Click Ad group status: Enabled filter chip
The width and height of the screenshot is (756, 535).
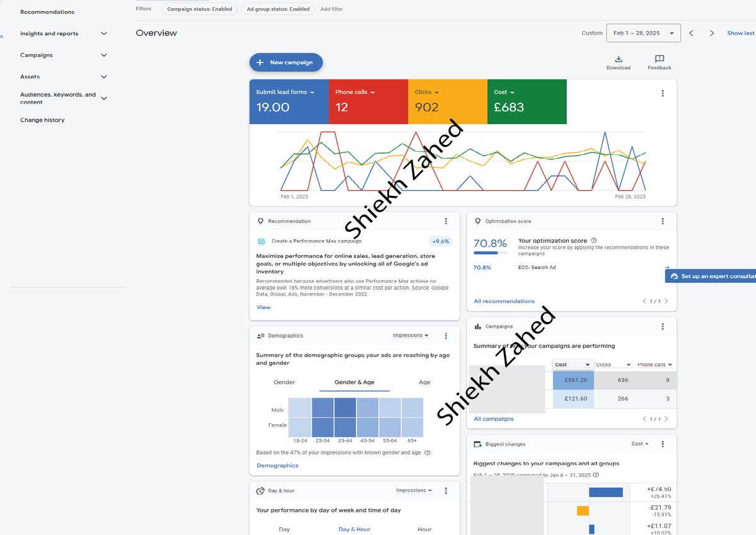tap(278, 9)
